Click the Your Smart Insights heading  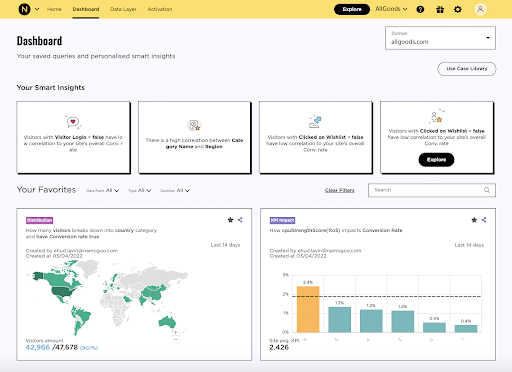[x=51, y=88]
